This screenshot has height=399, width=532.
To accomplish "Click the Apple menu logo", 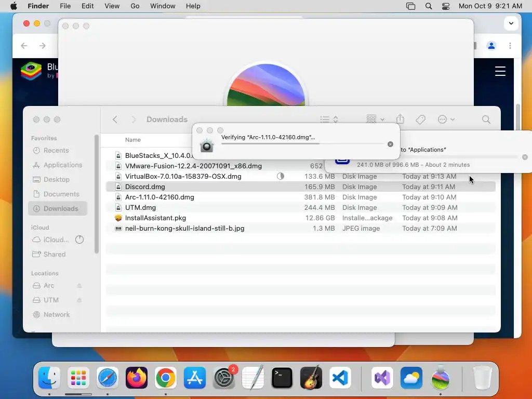I will point(14,6).
